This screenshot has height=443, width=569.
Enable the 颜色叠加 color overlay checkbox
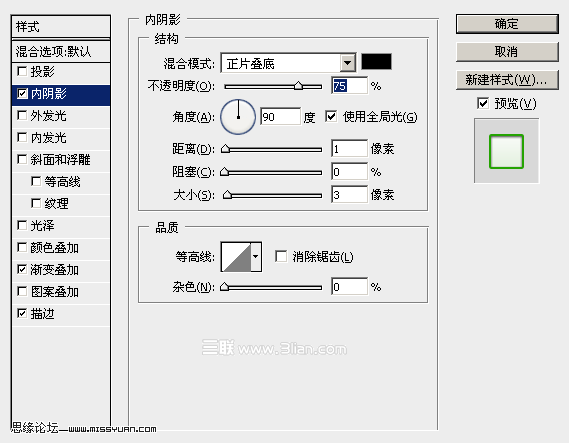click(22, 247)
